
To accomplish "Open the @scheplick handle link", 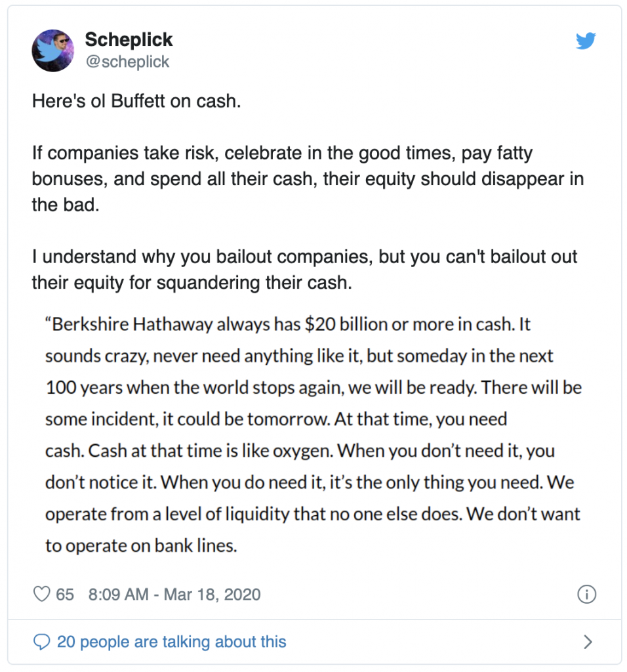I will coord(127,62).
